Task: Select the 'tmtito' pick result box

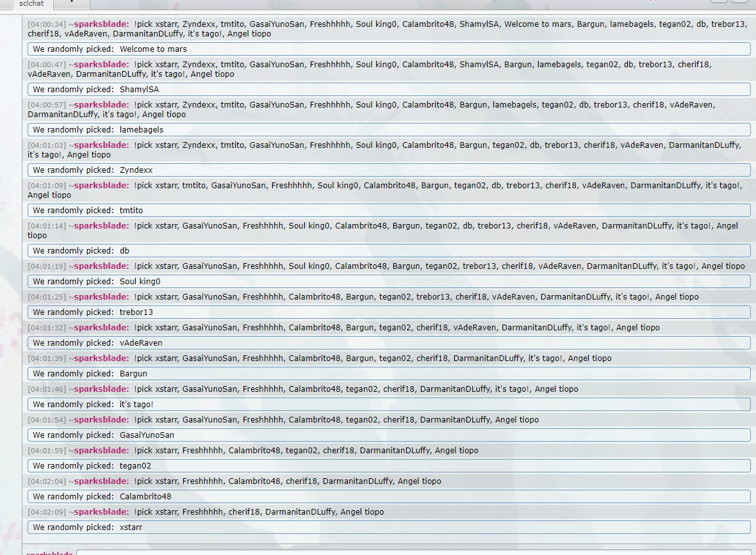Action: pos(389,211)
